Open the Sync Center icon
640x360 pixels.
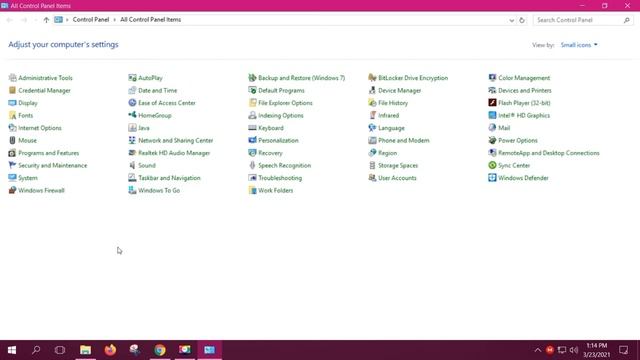click(492, 165)
